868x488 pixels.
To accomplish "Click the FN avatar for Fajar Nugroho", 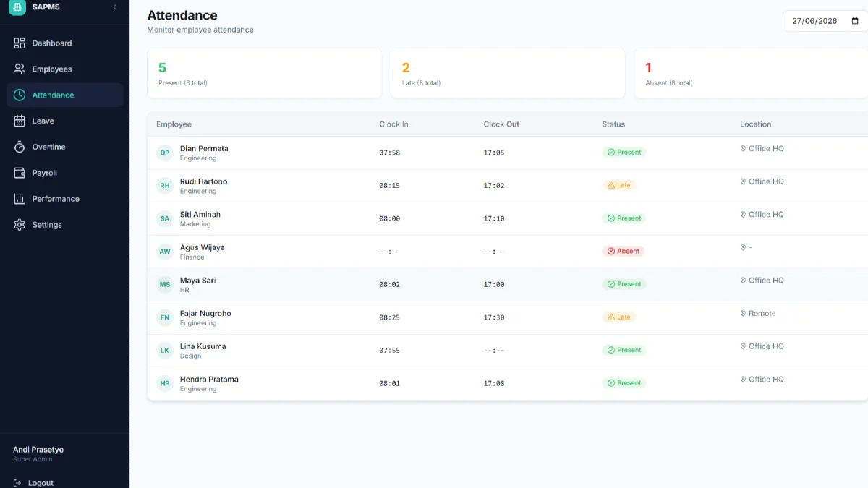I will [x=165, y=317].
